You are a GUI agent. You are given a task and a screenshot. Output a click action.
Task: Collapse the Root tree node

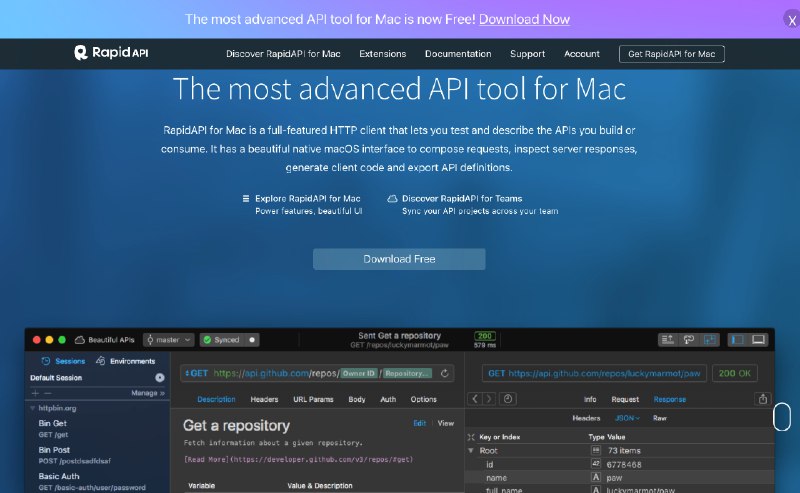tap(471, 451)
